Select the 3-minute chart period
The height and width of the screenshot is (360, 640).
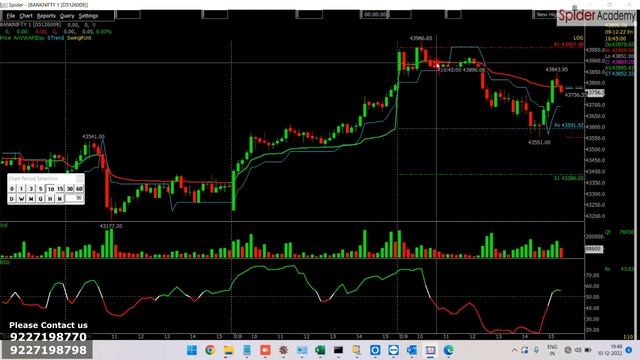(31, 189)
